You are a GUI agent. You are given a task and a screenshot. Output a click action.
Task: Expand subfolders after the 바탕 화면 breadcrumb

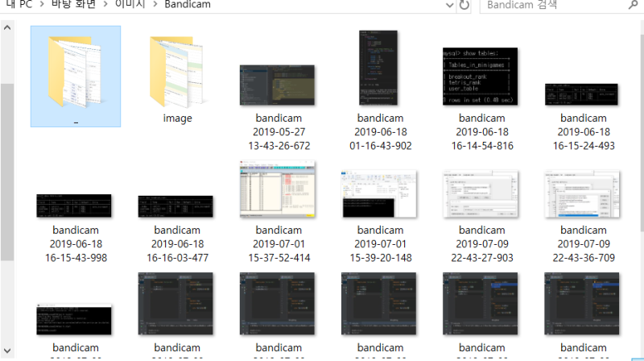click(105, 5)
